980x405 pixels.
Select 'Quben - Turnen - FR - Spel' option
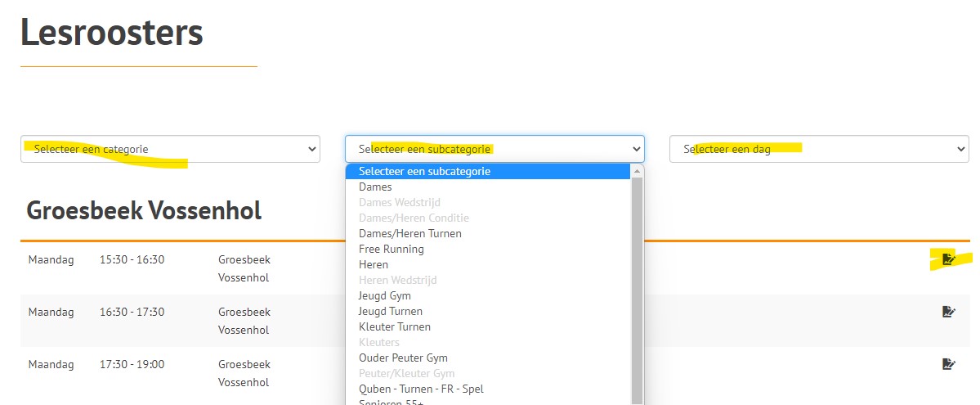(x=421, y=389)
